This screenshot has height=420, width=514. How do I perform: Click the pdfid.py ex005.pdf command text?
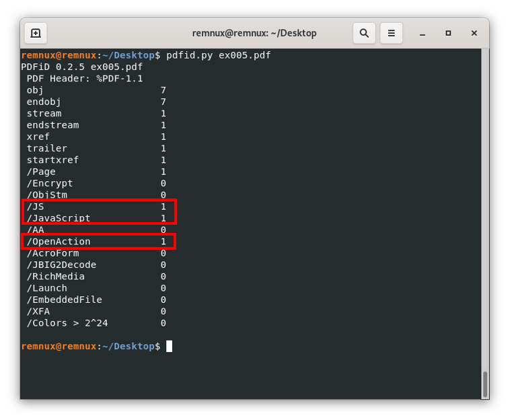219,55
